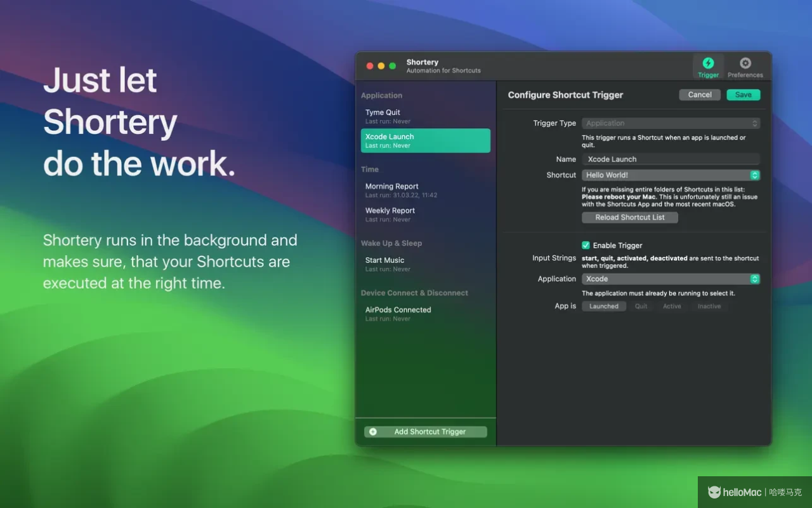Open the Trigger toolbar tab
This screenshot has width=812, height=508.
click(708, 67)
